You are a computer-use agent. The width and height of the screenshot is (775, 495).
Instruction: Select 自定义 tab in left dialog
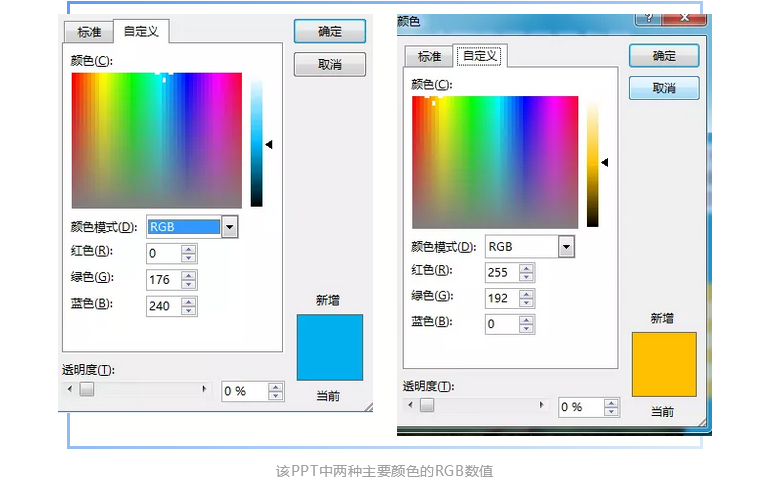tap(141, 32)
